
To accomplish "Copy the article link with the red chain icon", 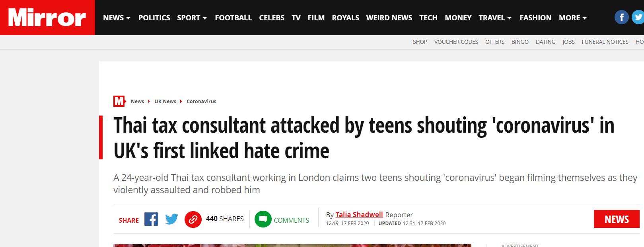I will click(x=193, y=220).
